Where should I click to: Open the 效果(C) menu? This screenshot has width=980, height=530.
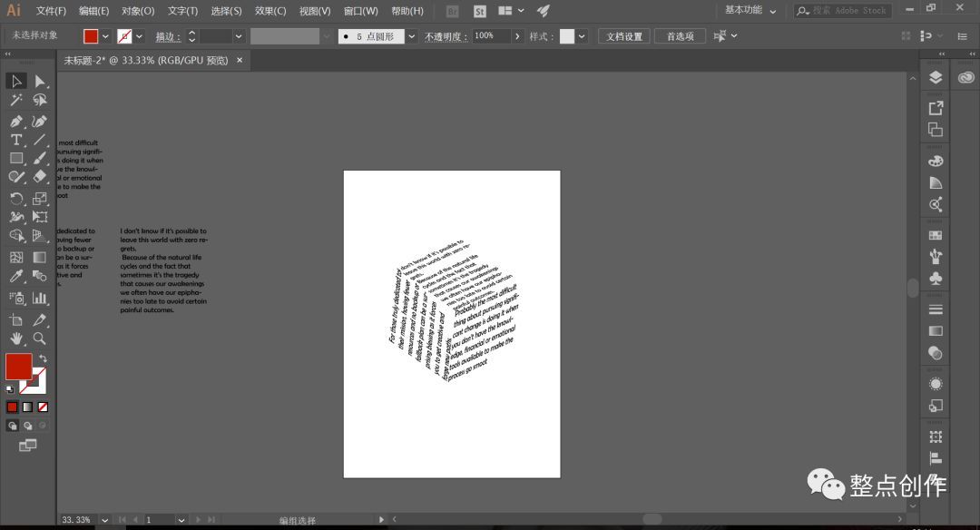[270, 11]
